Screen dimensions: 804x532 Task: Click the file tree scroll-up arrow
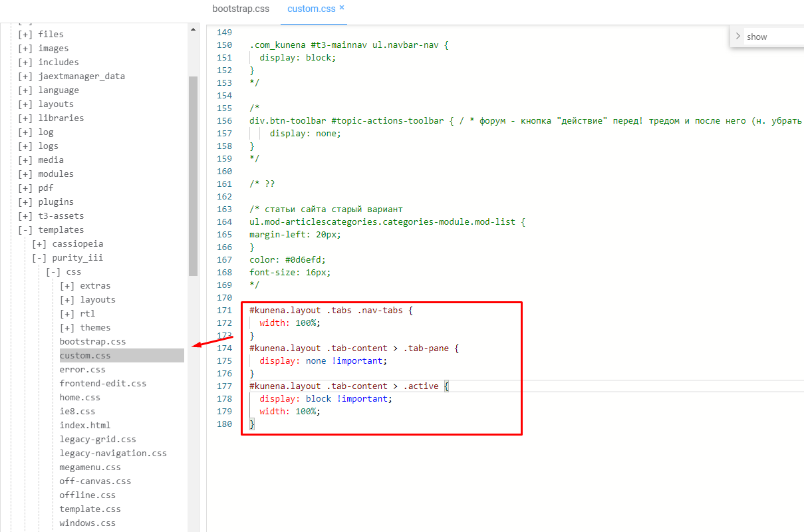(x=194, y=29)
